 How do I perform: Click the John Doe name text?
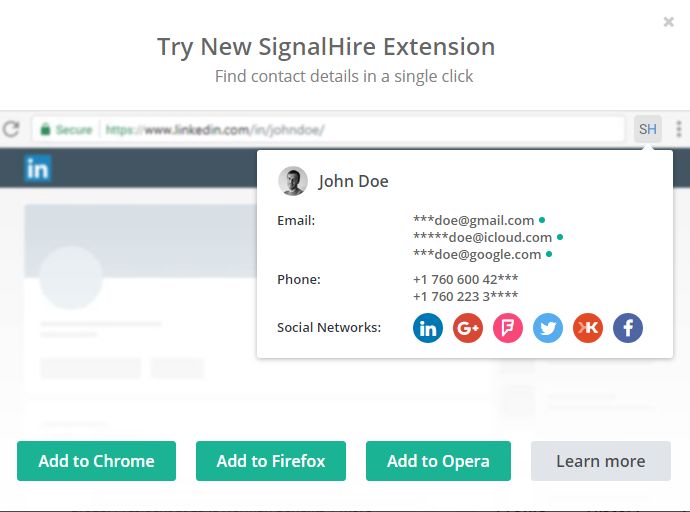point(353,181)
